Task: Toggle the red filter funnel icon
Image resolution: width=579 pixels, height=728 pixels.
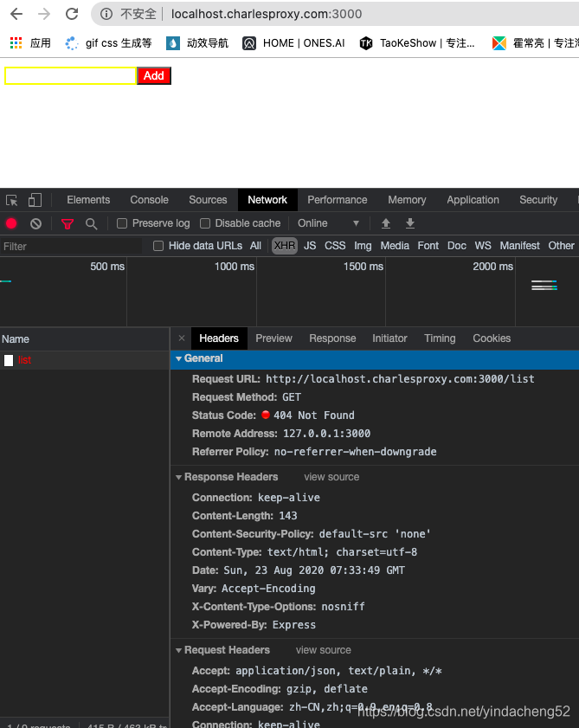Action: pos(68,224)
